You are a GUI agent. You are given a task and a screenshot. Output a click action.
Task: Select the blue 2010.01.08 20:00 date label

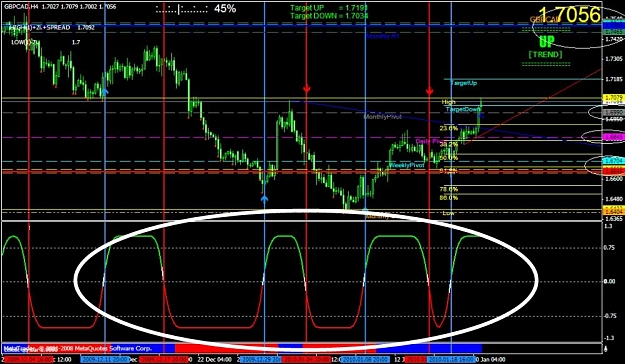pyautogui.click(x=366, y=360)
